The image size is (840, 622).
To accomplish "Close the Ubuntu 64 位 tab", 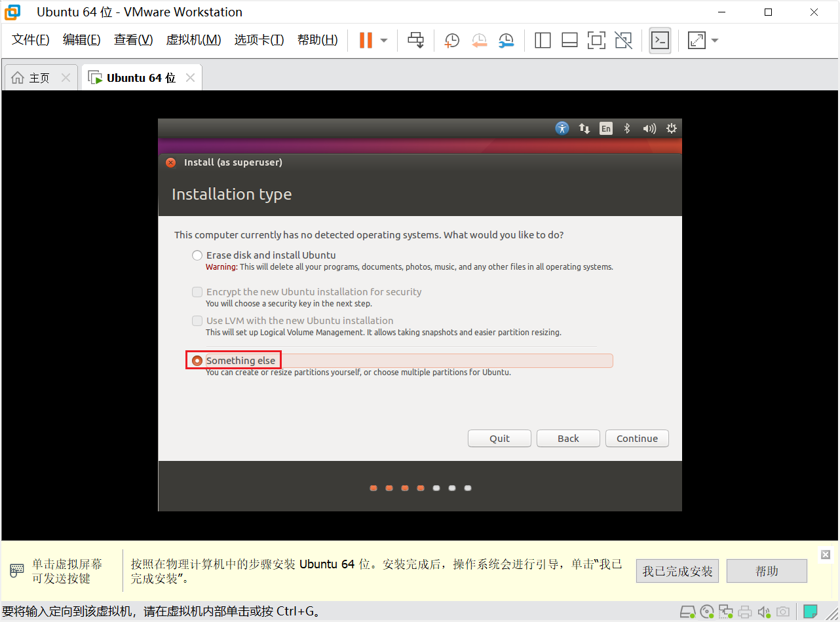I will 190,78.
